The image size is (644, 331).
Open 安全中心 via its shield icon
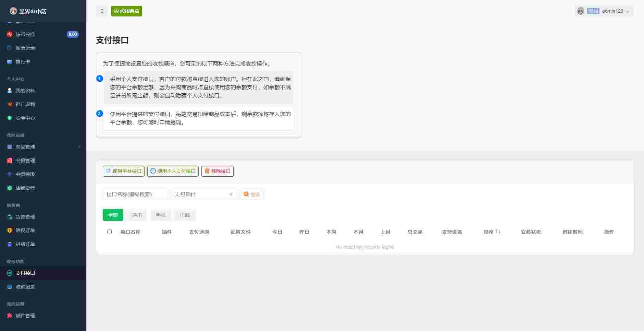pyautogui.click(x=10, y=118)
